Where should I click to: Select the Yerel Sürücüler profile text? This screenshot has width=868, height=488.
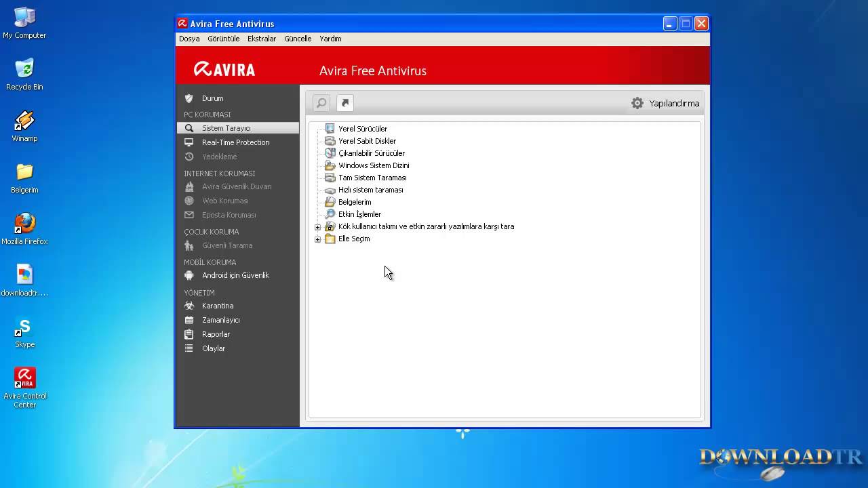coord(363,129)
